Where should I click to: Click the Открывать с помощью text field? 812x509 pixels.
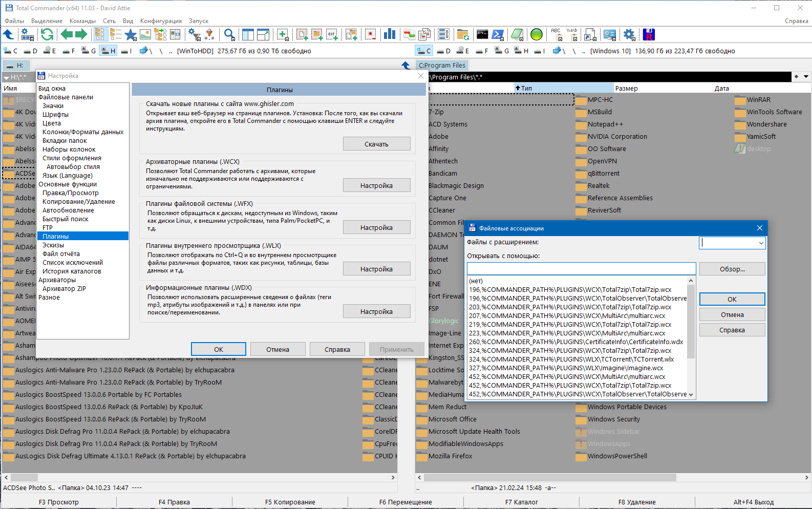pos(582,269)
